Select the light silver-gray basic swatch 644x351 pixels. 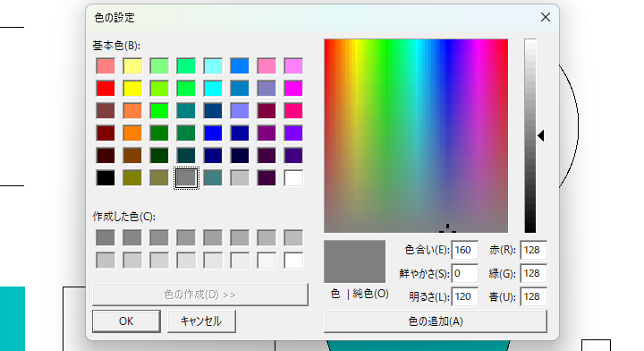tap(240, 178)
